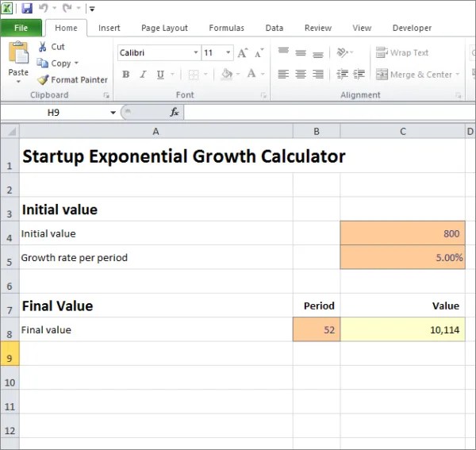Apply center horizontal alignment

(301, 75)
